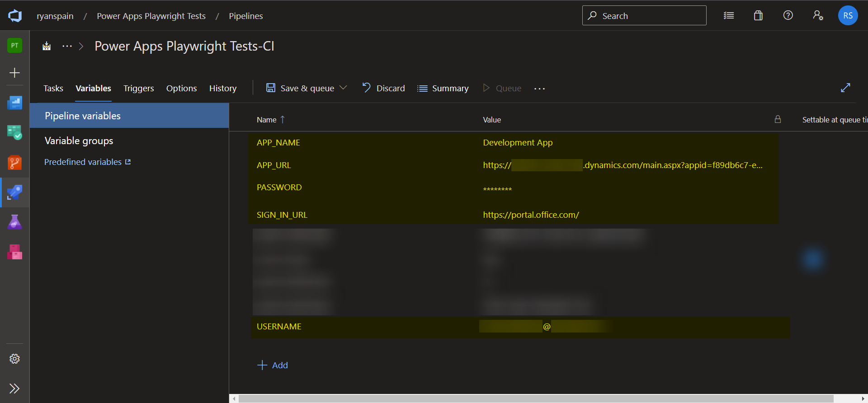Viewport: 868px width, 403px height.
Task: Click Power Apps Playwright Tests breadcrumb
Action: point(151,16)
